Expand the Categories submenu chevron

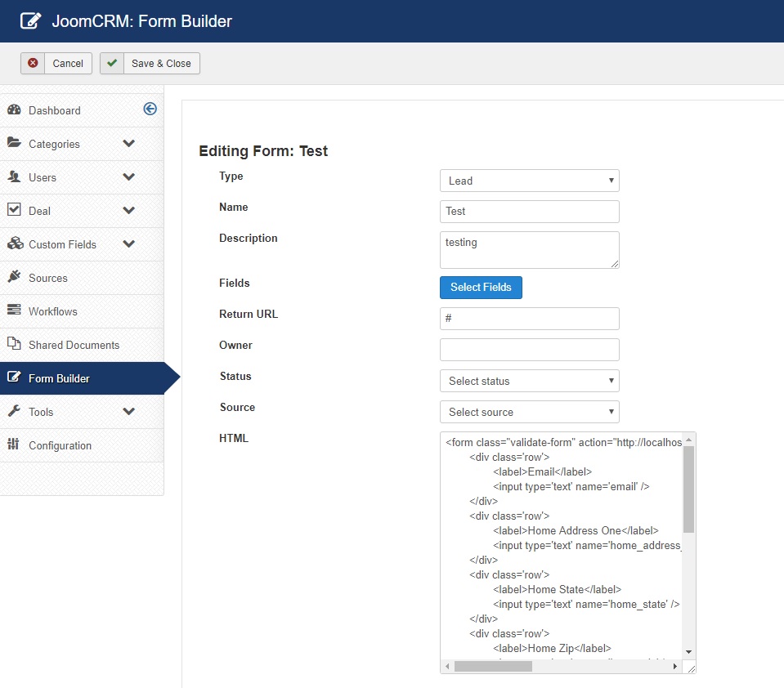point(128,144)
